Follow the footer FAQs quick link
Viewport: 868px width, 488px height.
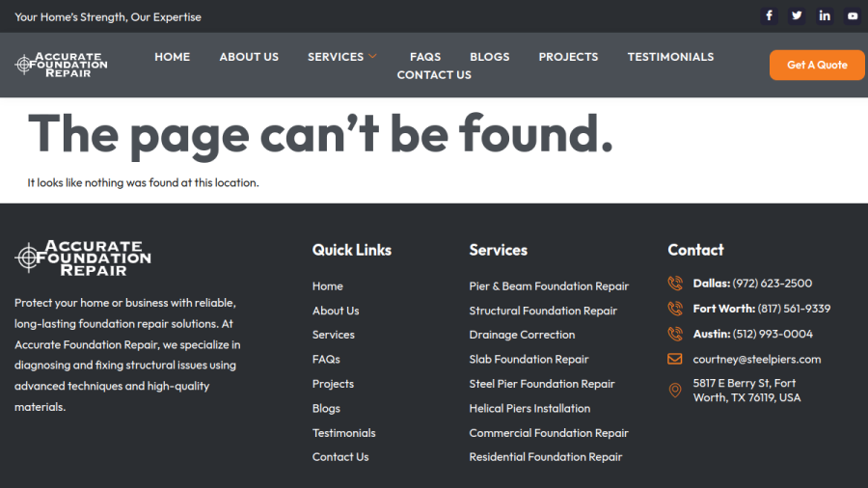(326, 360)
